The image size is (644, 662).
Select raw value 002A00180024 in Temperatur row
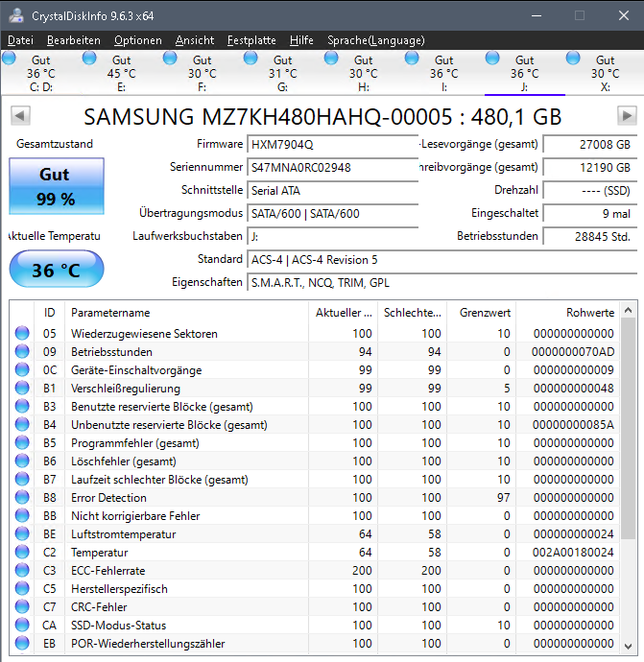tap(573, 553)
